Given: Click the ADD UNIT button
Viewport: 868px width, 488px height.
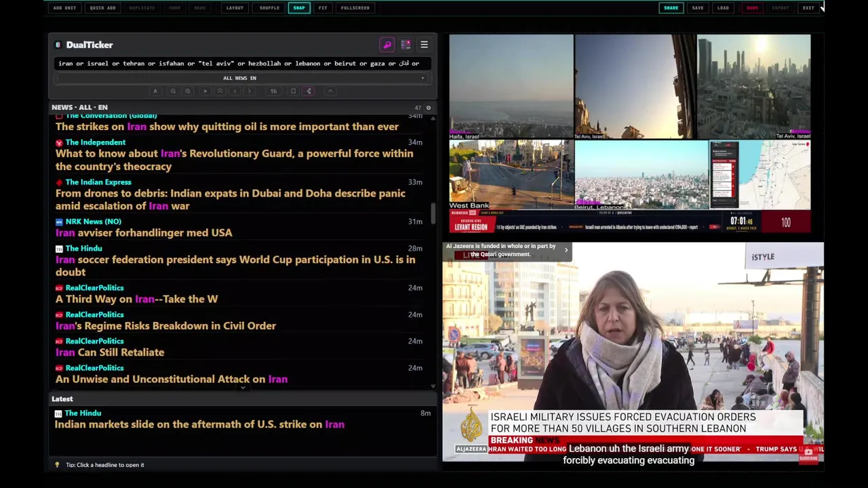Looking at the screenshot, I should [x=64, y=8].
